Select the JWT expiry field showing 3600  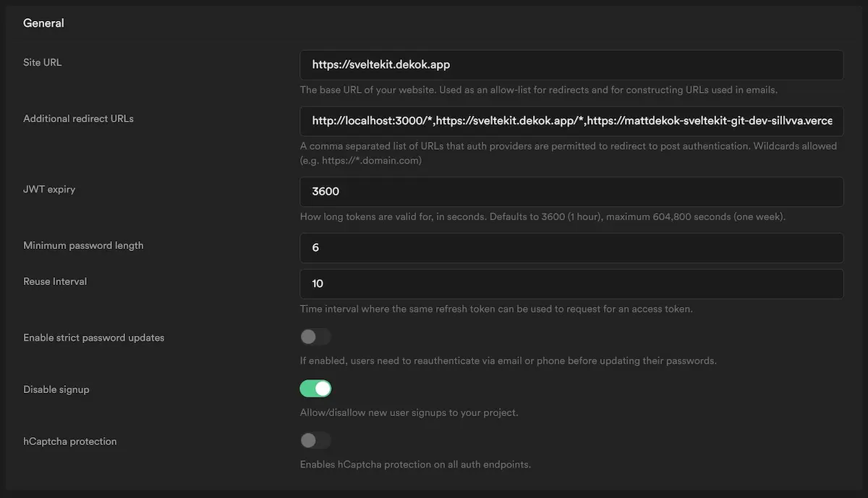(571, 192)
